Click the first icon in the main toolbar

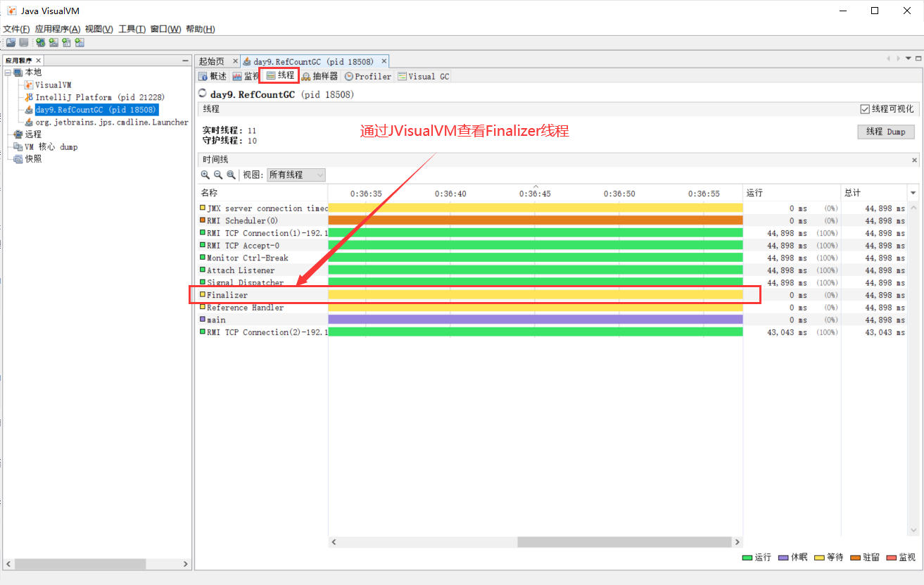coord(11,43)
